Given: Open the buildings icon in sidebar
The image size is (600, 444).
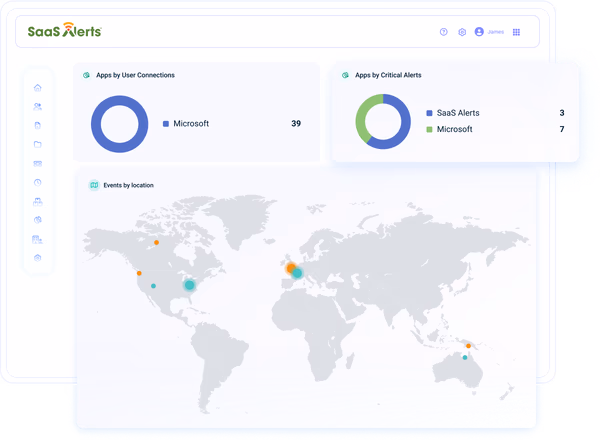Looking at the screenshot, I should point(38,240).
